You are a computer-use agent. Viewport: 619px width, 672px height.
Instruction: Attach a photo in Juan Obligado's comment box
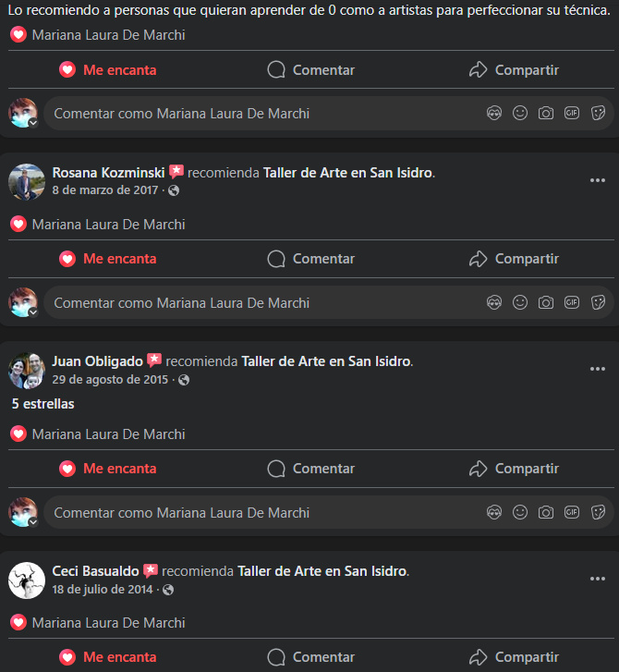[546, 512]
